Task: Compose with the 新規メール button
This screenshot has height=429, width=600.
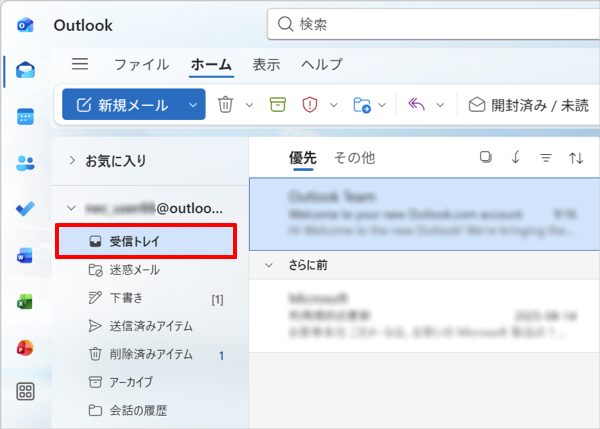Action: click(x=123, y=104)
